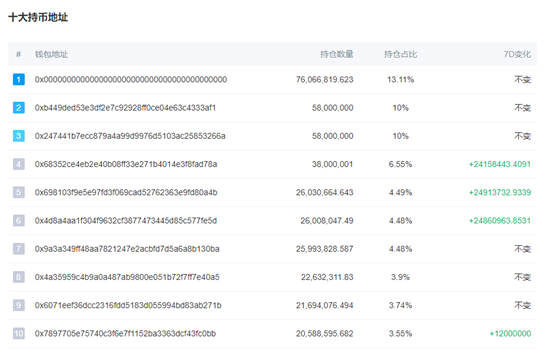Open wallet address starting 0x247441b7ecc8

(x=130, y=136)
